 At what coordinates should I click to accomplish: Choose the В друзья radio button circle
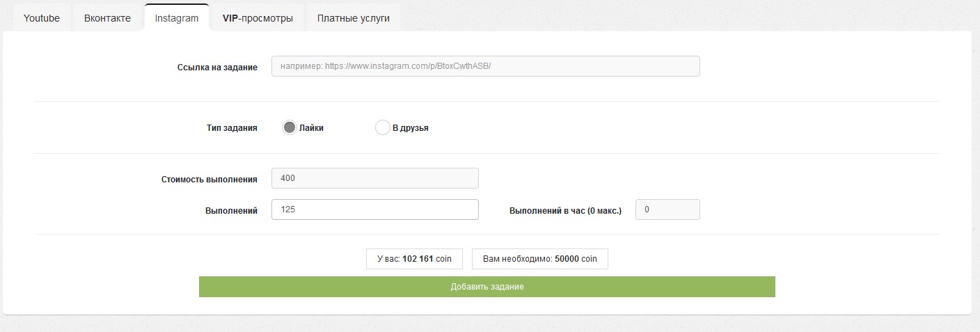click(382, 127)
